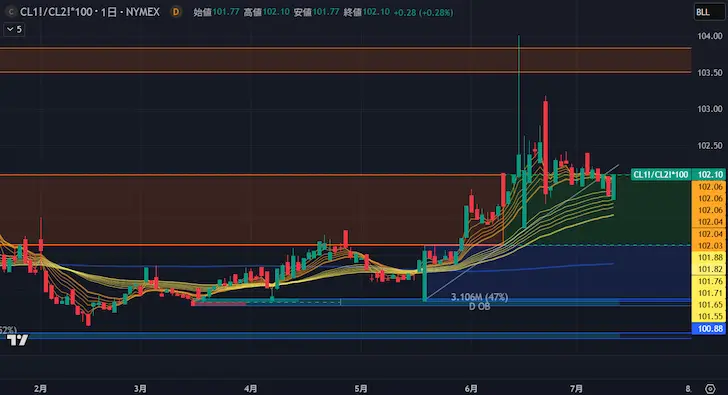Click the 安値101.77 low value

coord(316,12)
